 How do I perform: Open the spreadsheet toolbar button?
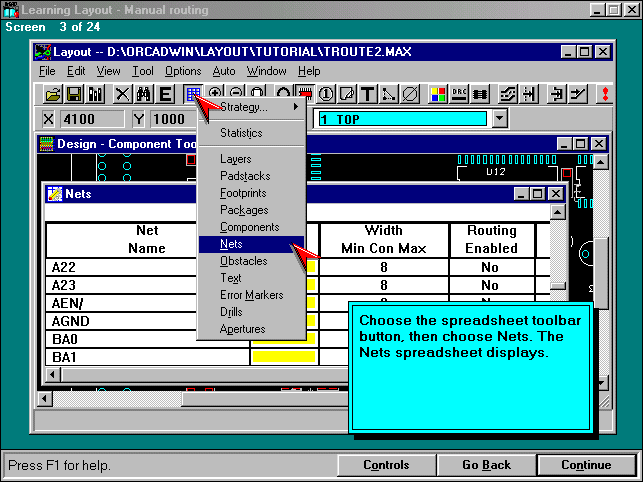point(193,94)
